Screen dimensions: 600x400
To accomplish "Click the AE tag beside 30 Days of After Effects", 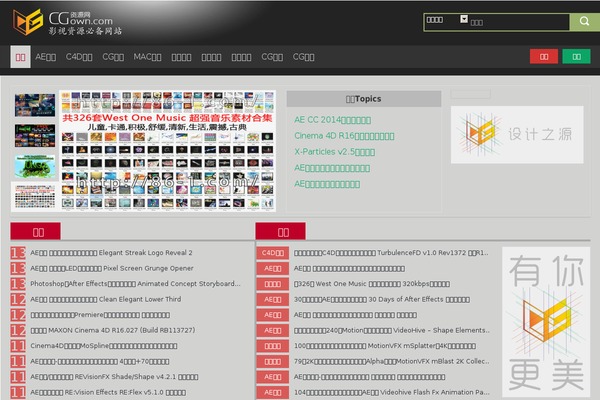I will pyautogui.click(x=272, y=299).
